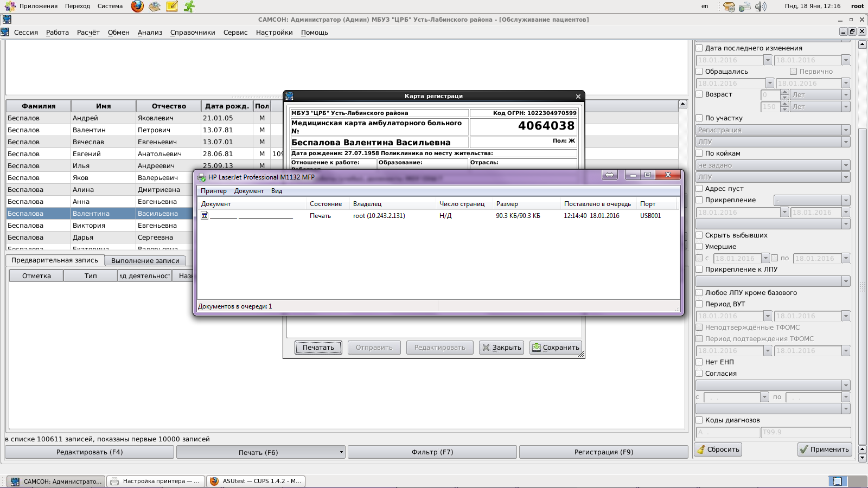
Task: Click the HP LaserJet window printer icon
Action: click(201, 177)
